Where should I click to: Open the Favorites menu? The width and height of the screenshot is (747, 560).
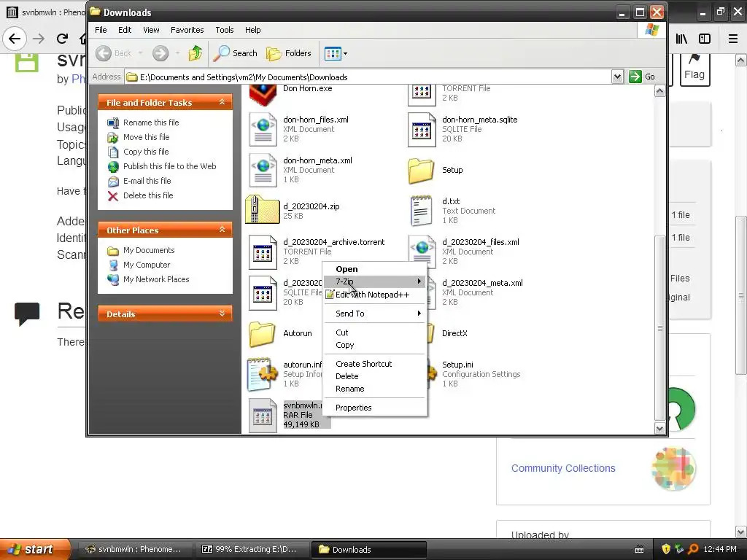point(187,29)
